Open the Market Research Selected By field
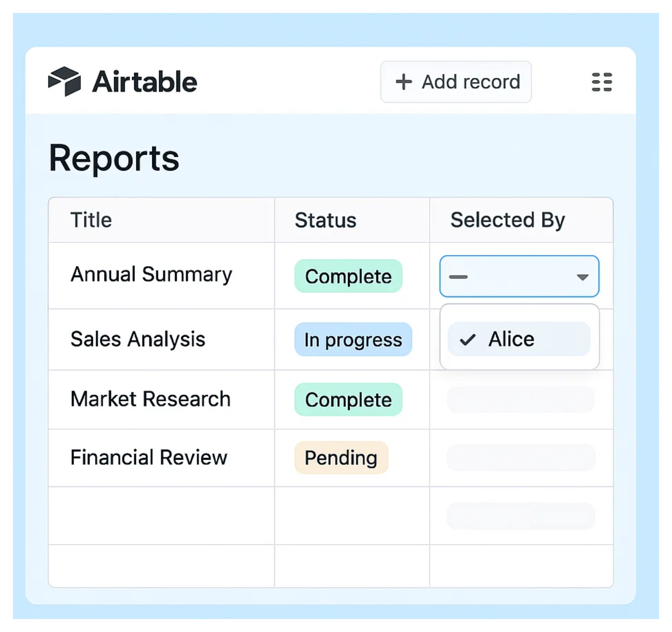The height and width of the screenshot is (632, 672). [x=521, y=399]
